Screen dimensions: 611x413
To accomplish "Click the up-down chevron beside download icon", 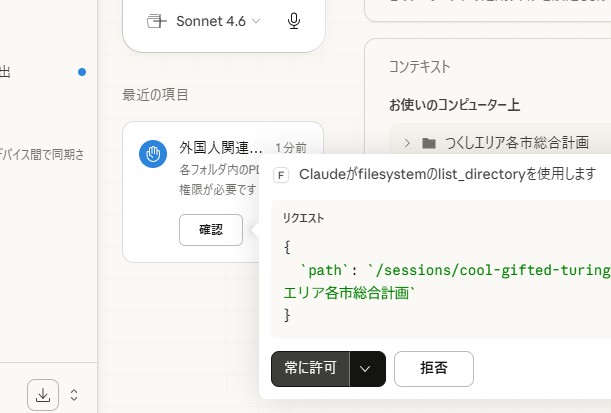I will 73,395.
